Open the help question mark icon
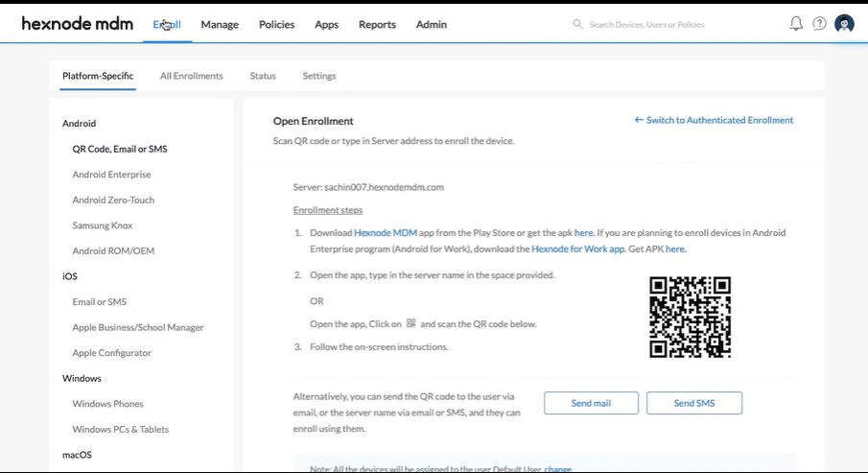 (819, 24)
